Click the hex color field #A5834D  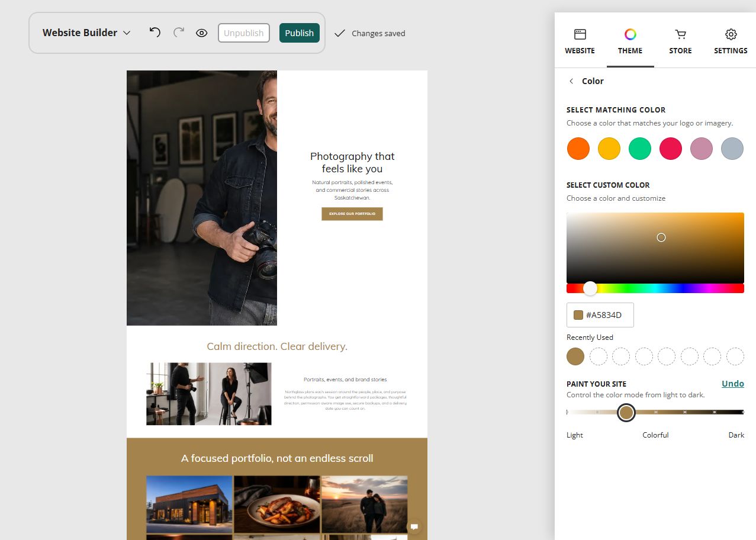600,315
